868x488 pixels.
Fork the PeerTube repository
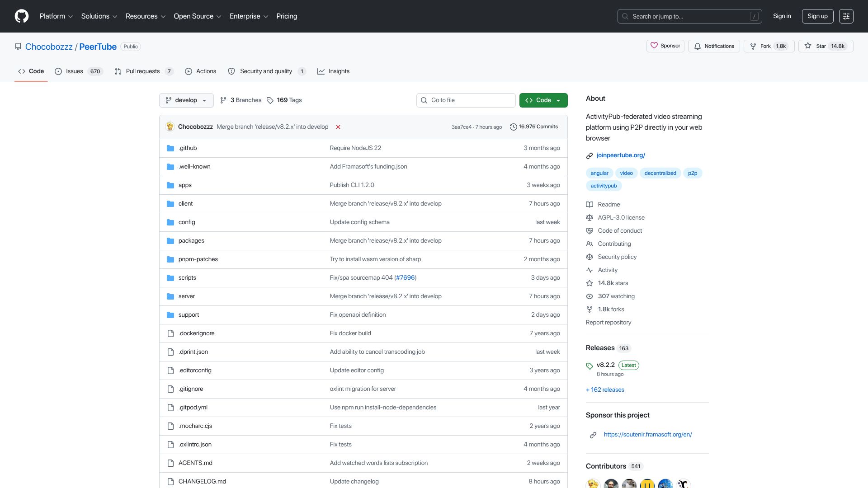coord(769,46)
